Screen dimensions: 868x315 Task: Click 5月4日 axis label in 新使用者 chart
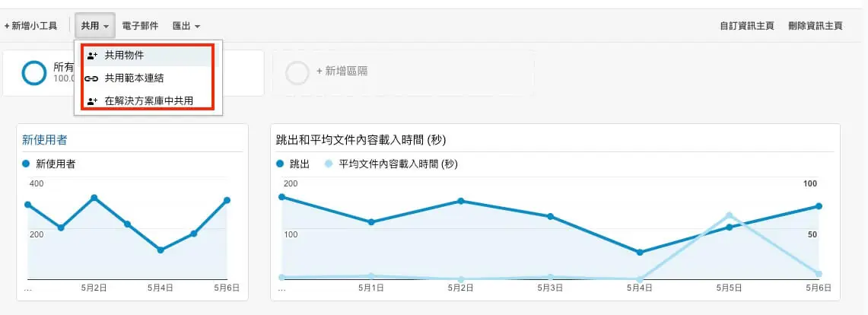click(x=161, y=288)
